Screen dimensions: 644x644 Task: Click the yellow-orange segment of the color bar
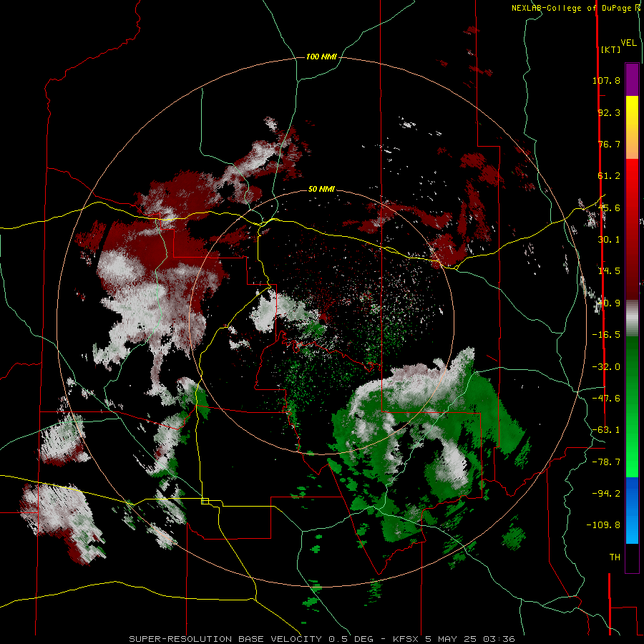click(632, 127)
